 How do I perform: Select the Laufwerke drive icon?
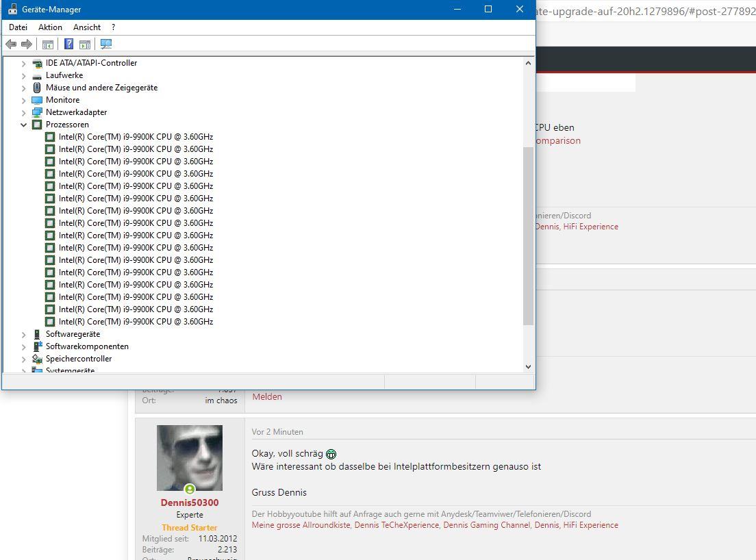point(37,76)
